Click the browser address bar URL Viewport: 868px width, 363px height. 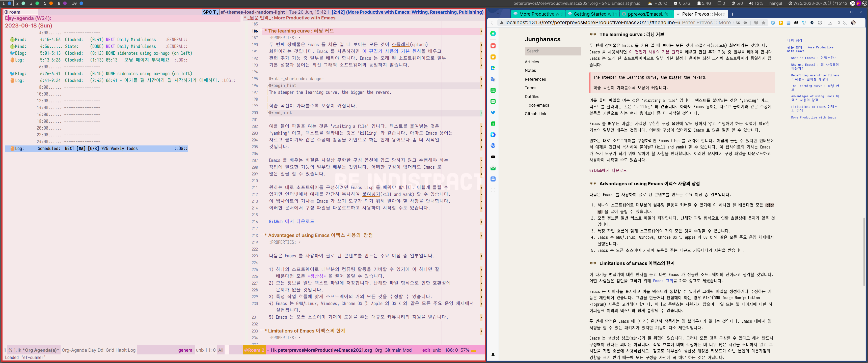tap(593, 22)
